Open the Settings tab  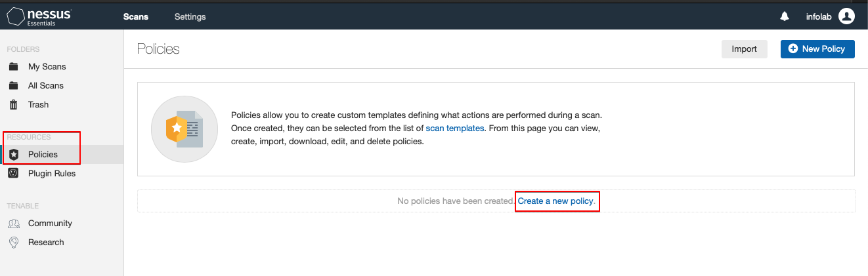pos(190,17)
